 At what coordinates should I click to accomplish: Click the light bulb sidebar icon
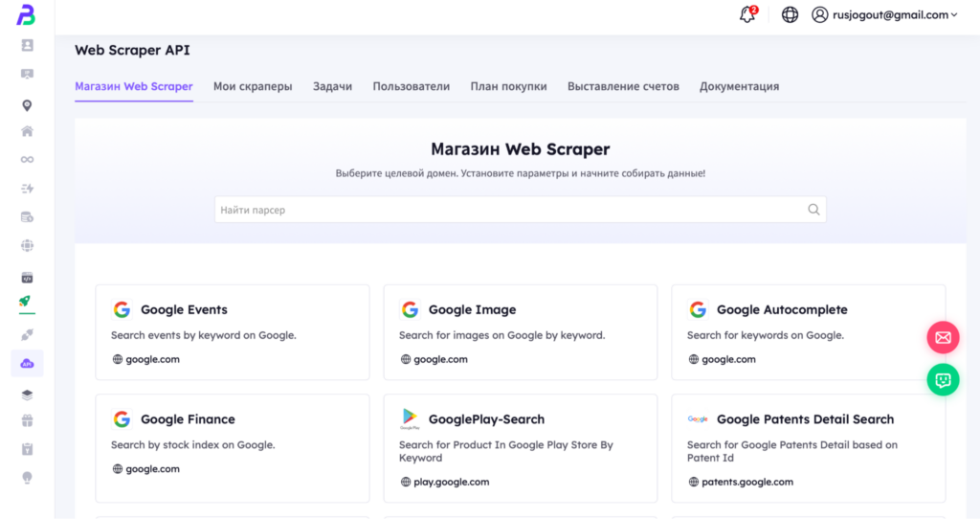(27, 478)
